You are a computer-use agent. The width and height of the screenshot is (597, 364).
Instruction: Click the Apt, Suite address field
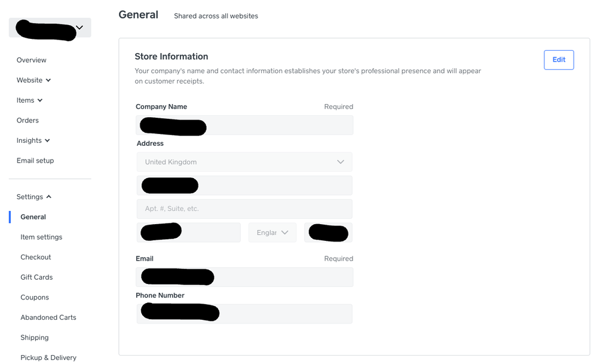244,209
